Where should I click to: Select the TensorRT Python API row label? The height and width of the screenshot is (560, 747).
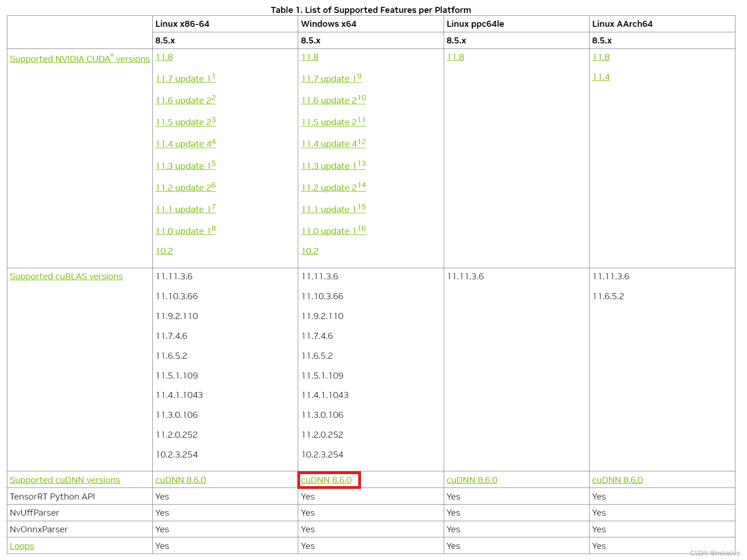(x=52, y=496)
